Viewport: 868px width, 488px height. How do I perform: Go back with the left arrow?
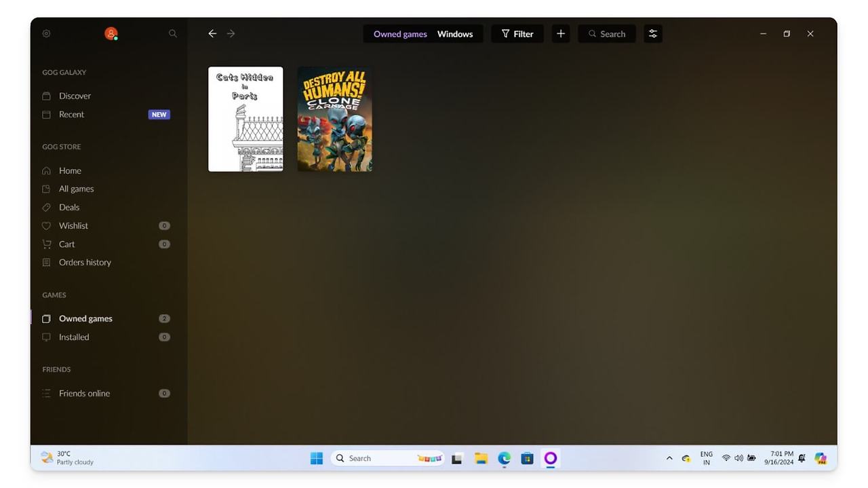pyautogui.click(x=212, y=33)
